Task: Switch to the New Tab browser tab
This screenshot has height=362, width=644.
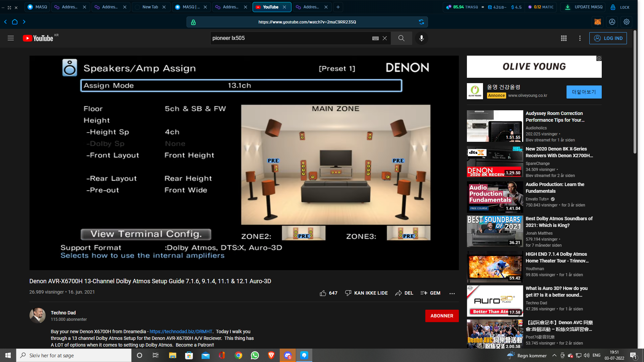Action: [x=150, y=7]
